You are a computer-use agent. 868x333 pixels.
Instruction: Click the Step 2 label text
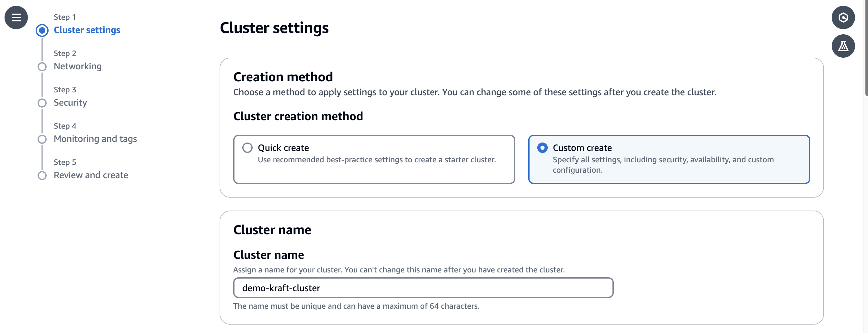[x=65, y=53]
